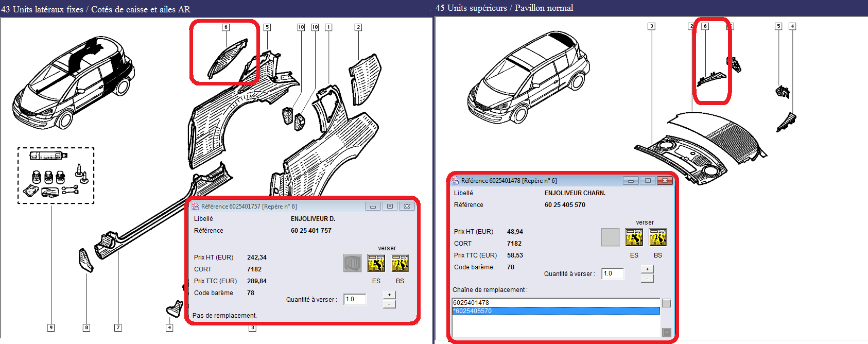Screen dimensions: 868x344
Task: Click BS verser icon in ENJOLIVEUR D. dialog
Action: (400, 263)
